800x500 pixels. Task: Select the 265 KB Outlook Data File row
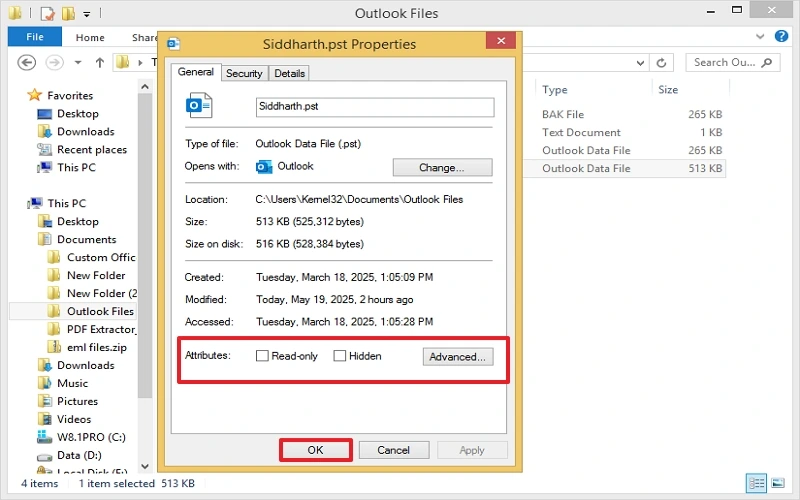[625, 151]
